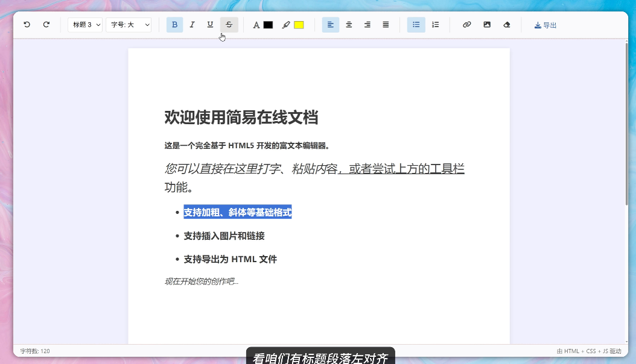The image size is (636, 364).
Task: Click the list item 支持加粗、斜体等基础格式
Action: 238,212
